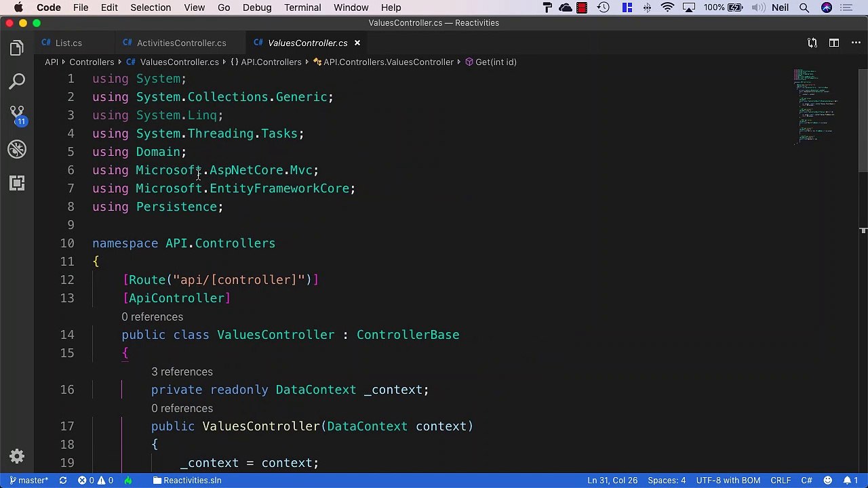Change indentation via Spaces: 4

[667, 480]
